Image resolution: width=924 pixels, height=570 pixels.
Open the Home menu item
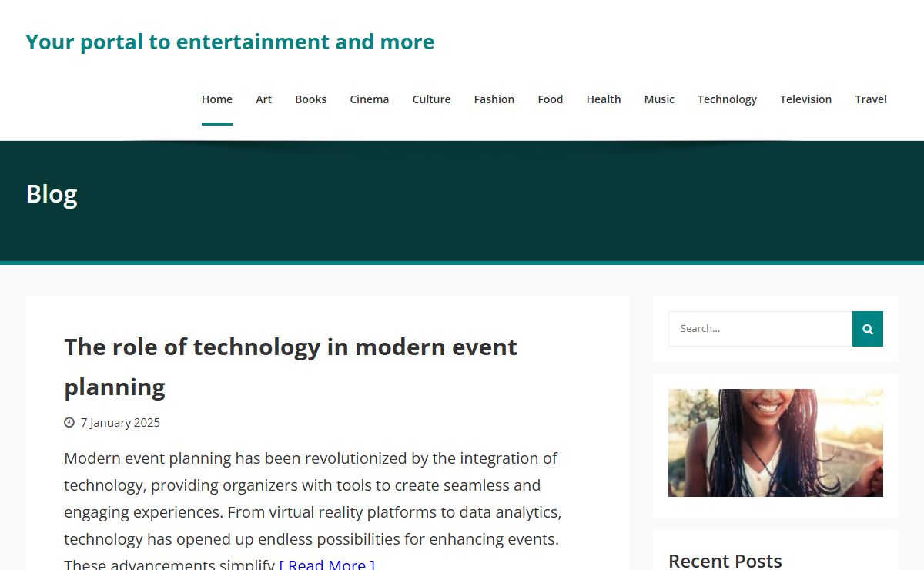(x=217, y=99)
